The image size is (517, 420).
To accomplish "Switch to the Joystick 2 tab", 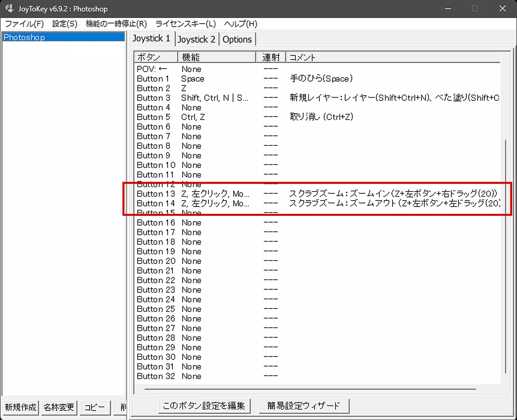I will tap(196, 39).
